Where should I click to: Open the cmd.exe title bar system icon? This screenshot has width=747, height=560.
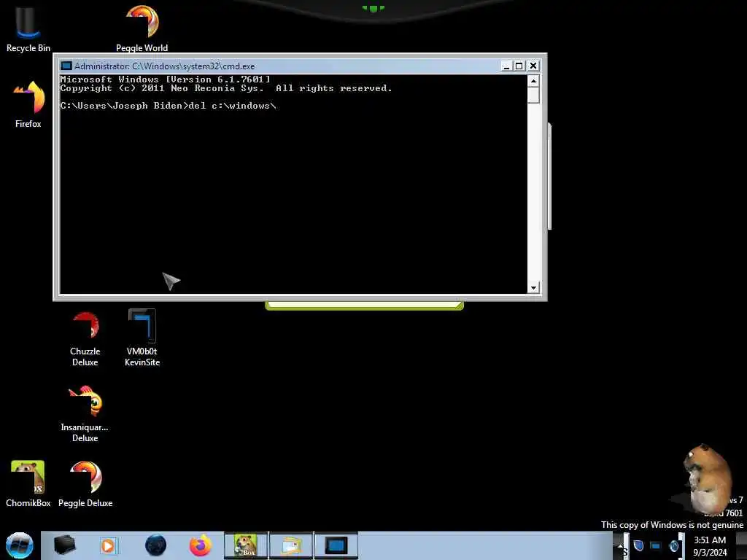click(x=66, y=66)
